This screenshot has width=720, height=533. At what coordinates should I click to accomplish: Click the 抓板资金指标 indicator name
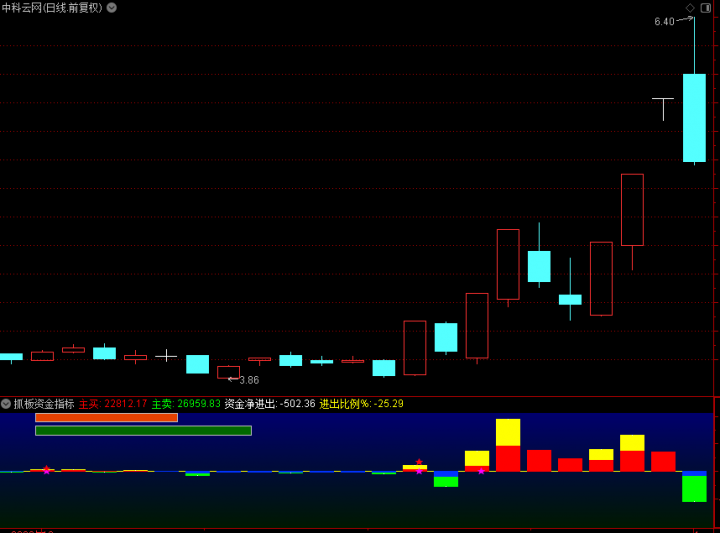[x=44, y=404]
